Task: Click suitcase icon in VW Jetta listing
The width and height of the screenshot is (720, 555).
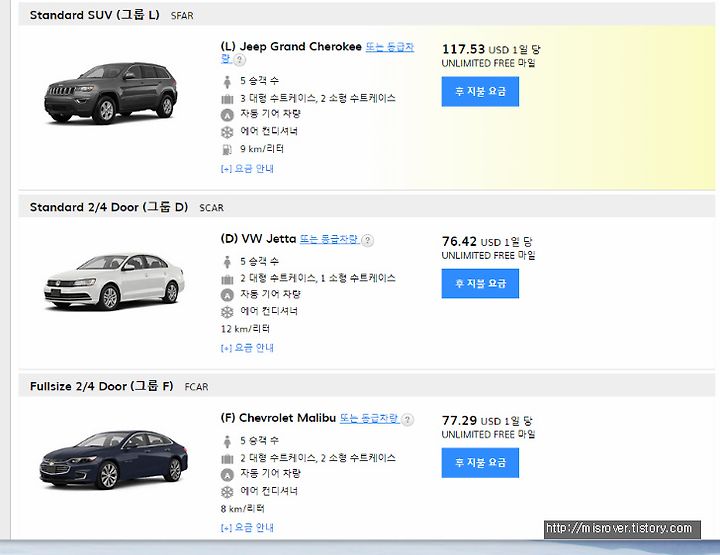Action: tap(227, 278)
